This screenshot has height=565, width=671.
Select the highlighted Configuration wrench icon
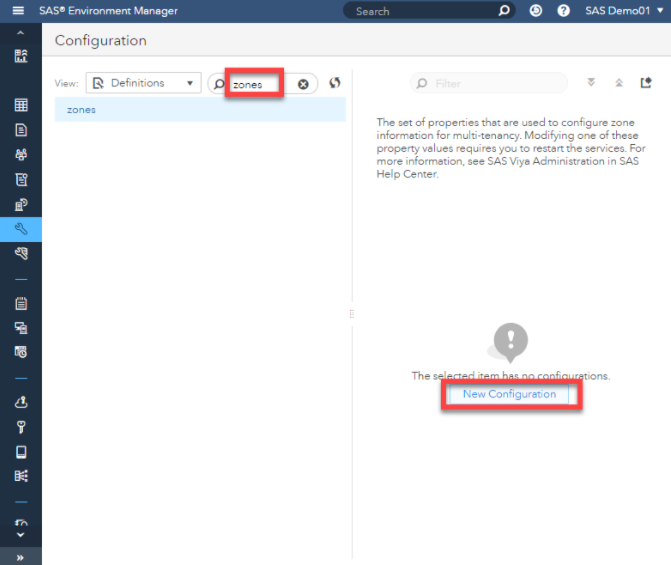coord(21,229)
